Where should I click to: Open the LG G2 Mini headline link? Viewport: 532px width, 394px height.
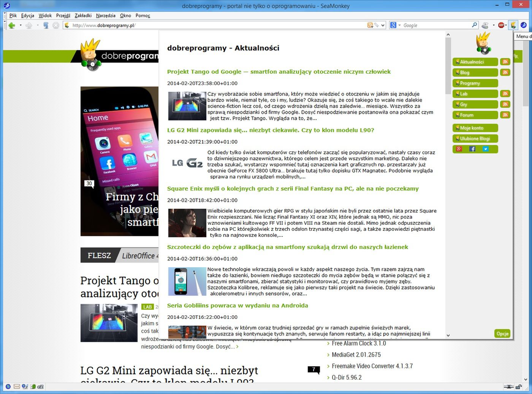tap(271, 130)
